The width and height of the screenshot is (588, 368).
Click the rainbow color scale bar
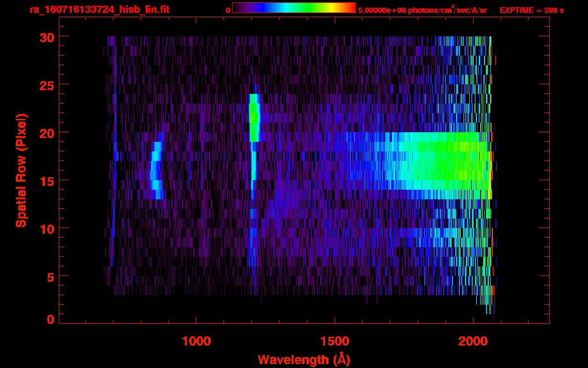point(294,8)
